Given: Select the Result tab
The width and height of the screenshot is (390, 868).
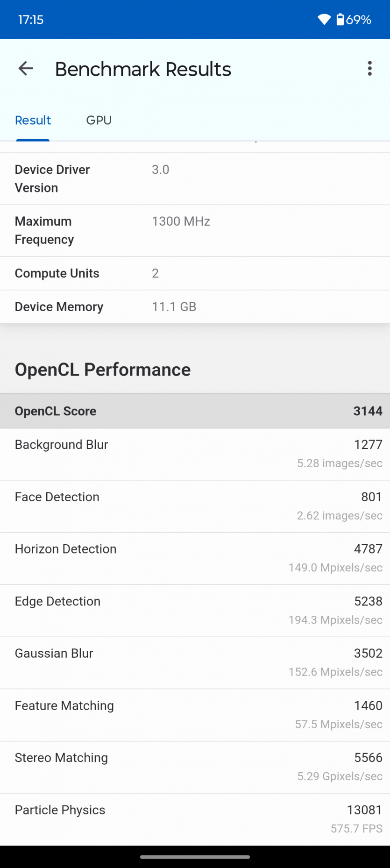Looking at the screenshot, I should pos(33,121).
